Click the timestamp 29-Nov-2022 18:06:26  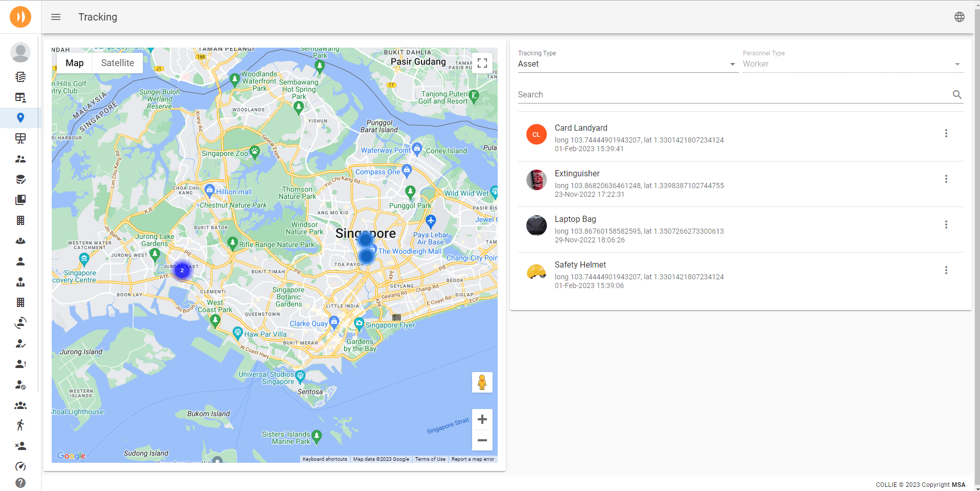pos(590,240)
